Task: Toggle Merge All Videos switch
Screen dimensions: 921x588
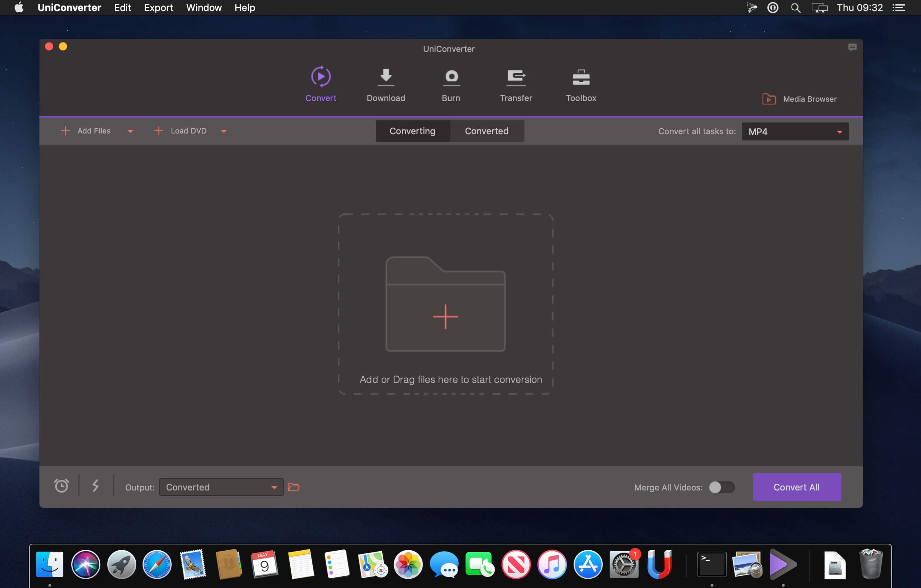Action: pyautogui.click(x=721, y=487)
